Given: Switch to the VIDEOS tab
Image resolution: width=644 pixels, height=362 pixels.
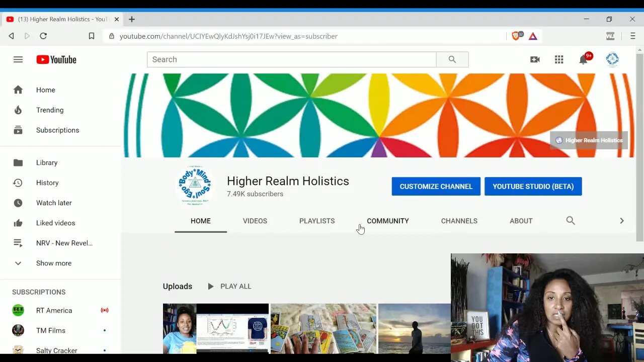Looking at the screenshot, I should [255, 221].
